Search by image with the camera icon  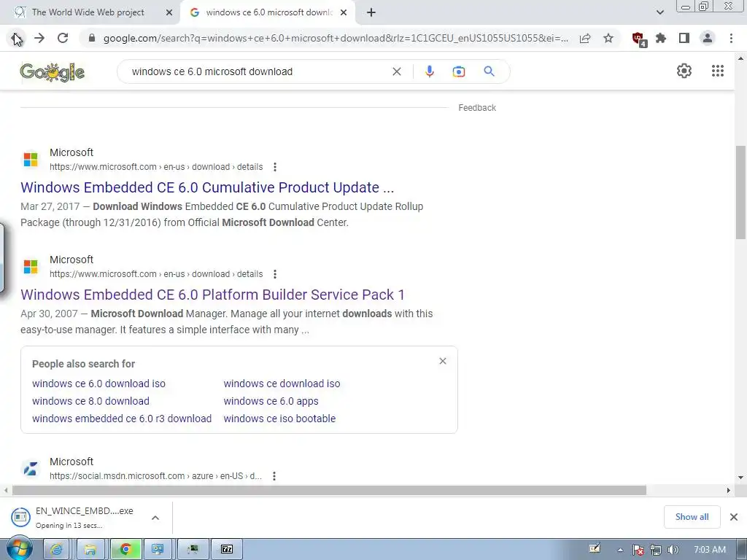click(459, 71)
